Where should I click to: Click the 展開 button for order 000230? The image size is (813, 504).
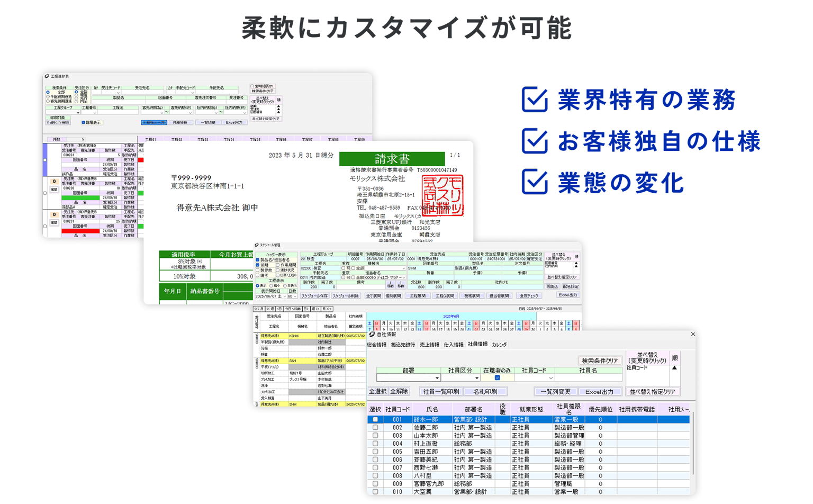click(x=54, y=190)
